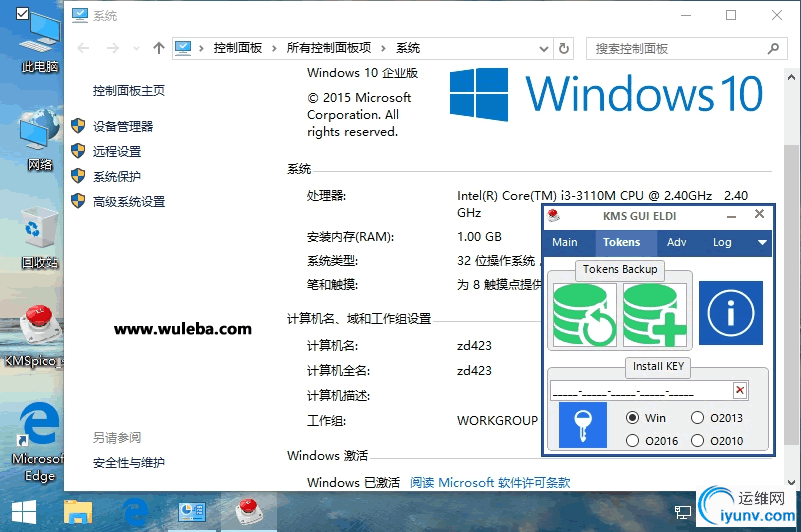Screen dimensions: 801x532
Task: Open 设备管理器 link
Action: (x=123, y=126)
